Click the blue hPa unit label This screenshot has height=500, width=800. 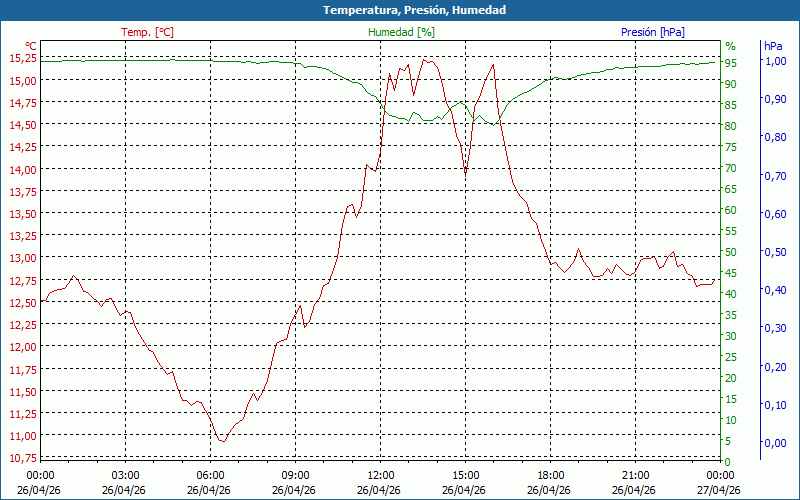(773, 46)
